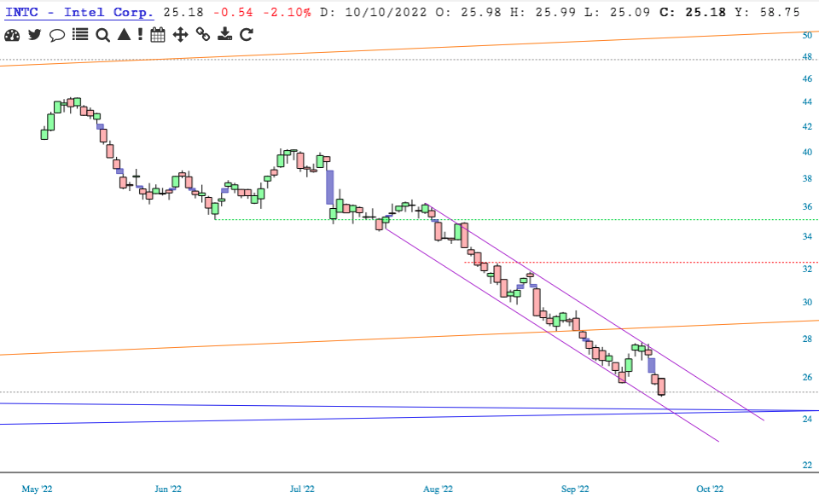
Task: Open the dashboard gauge icon
Action: coord(11,35)
